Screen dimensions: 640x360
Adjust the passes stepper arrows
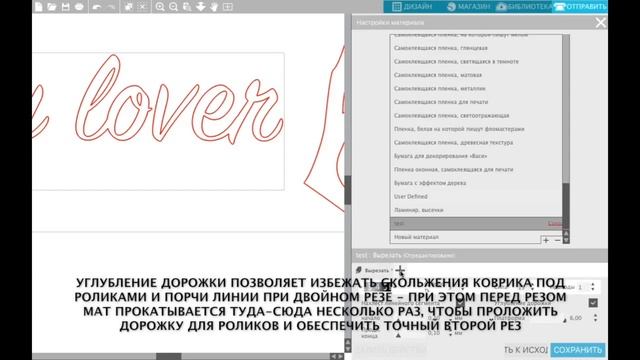(593, 287)
